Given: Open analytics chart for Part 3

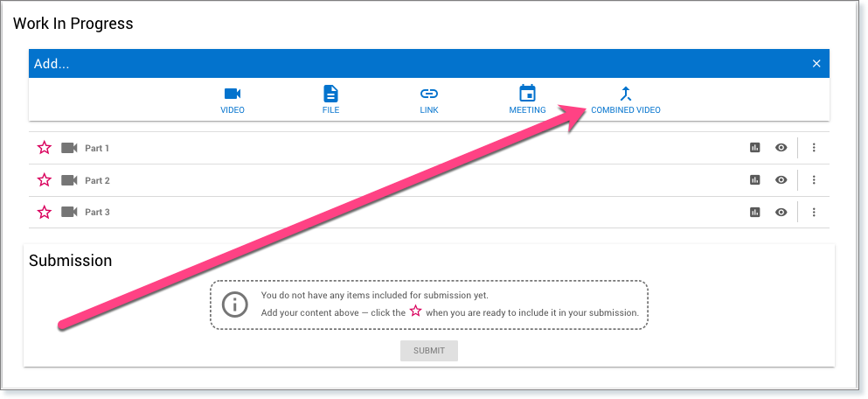Looking at the screenshot, I should [x=754, y=212].
